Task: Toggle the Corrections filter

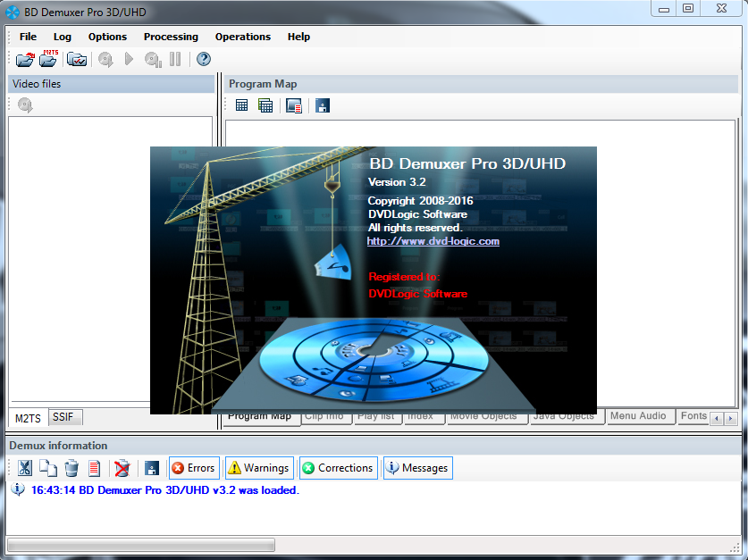Action: point(339,468)
